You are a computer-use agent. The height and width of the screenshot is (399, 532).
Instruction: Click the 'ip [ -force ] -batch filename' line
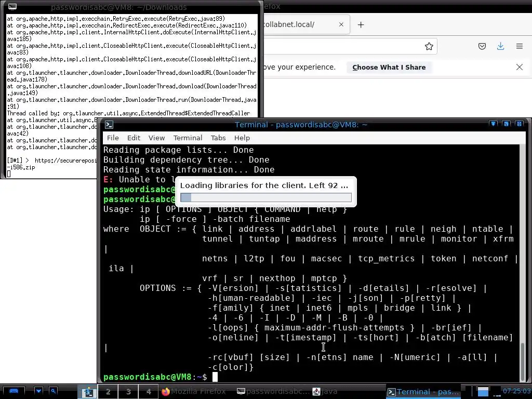pyautogui.click(x=215, y=219)
